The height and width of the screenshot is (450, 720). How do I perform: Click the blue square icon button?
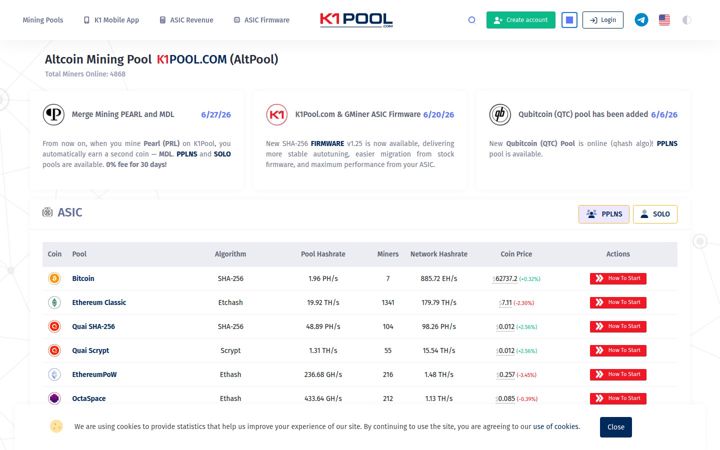coord(569,20)
